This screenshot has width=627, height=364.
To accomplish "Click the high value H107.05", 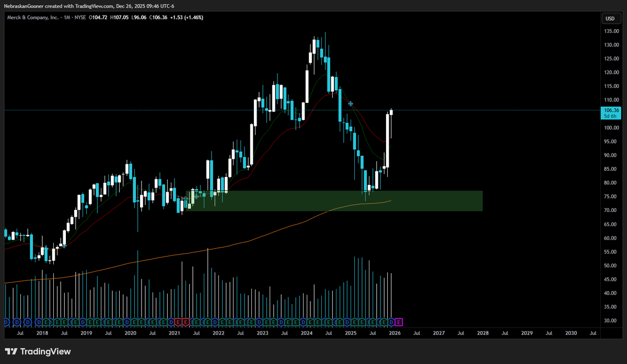I will coord(119,17).
